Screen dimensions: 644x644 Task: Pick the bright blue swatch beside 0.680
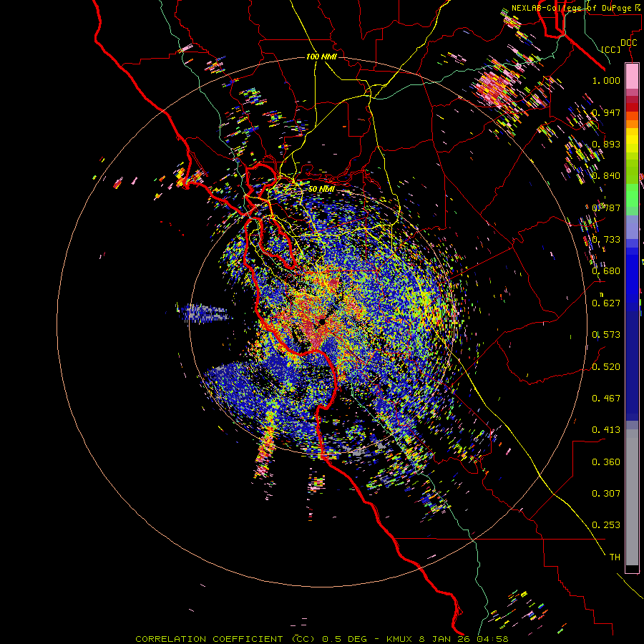pyautogui.click(x=632, y=273)
